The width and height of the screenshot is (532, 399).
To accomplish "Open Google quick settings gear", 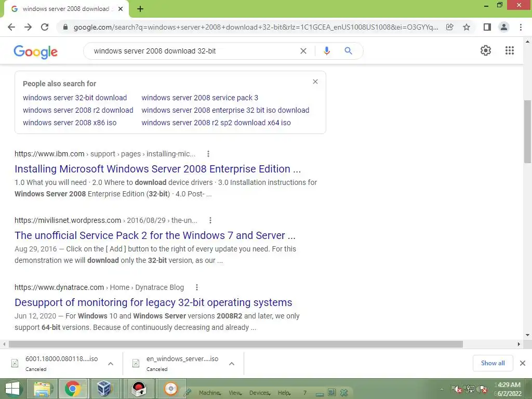I will [486, 50].
